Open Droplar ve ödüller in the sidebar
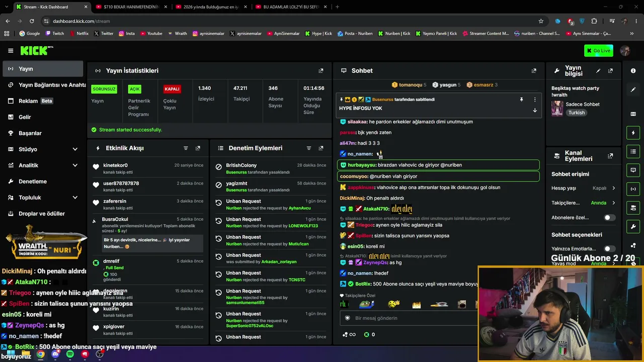644x362 pixels. pyautogui.click(x=43, y=214)
